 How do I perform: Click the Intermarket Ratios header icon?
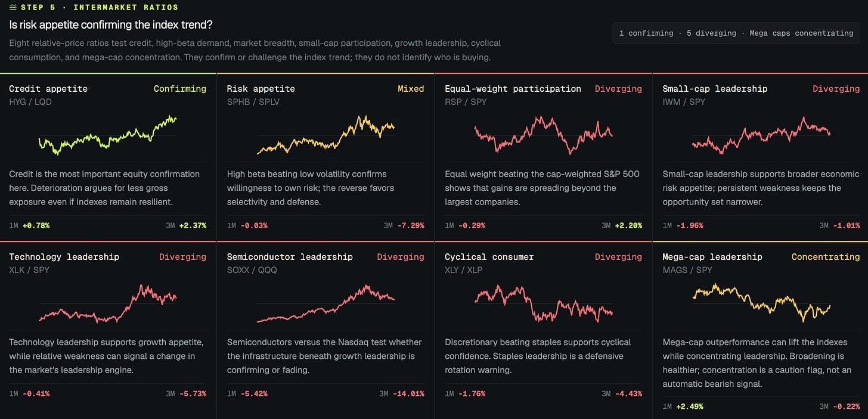click(13, 8)
